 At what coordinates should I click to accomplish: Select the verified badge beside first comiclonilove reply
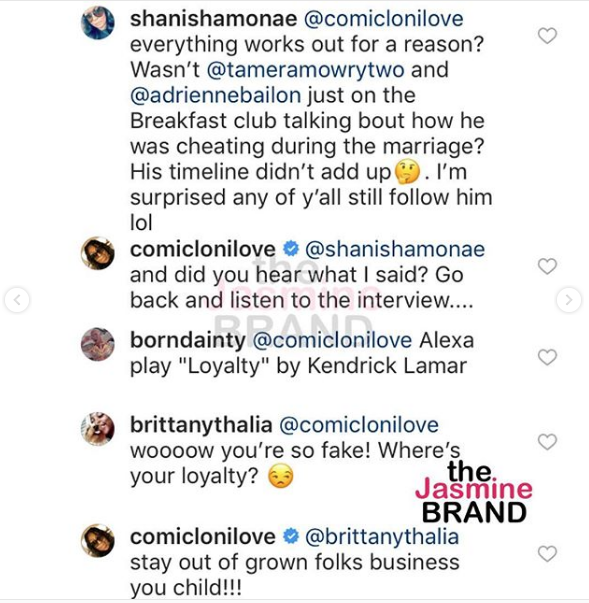pyautogui.click(x=291, y=249)
